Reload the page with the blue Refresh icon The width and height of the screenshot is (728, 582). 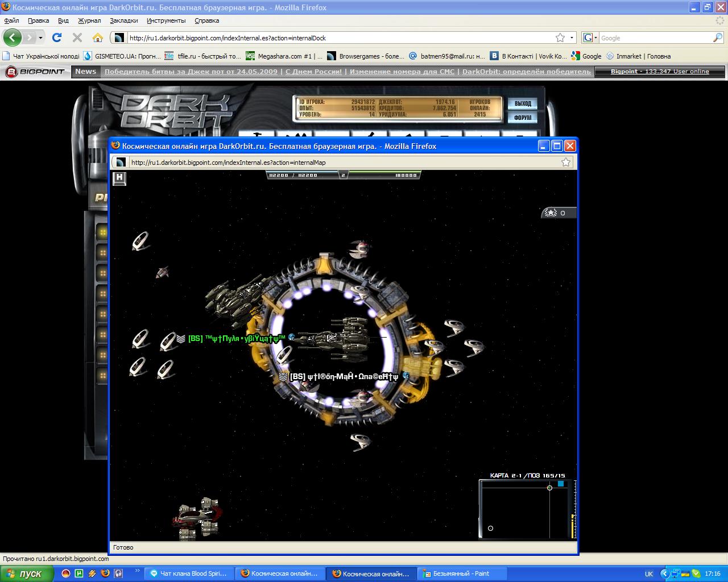pyautogui.click(x=57, y=38)
